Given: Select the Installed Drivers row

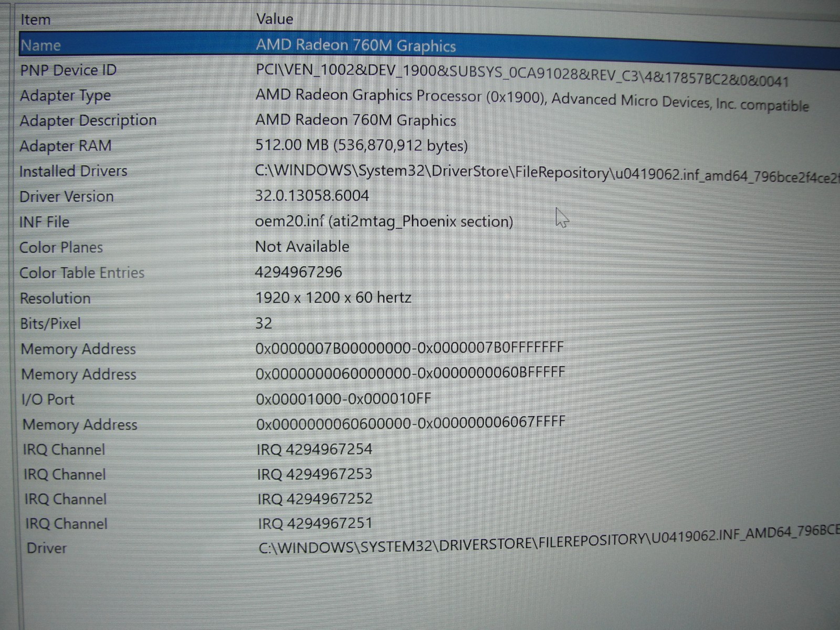Looking at the screenshot, I should point(73,171).
